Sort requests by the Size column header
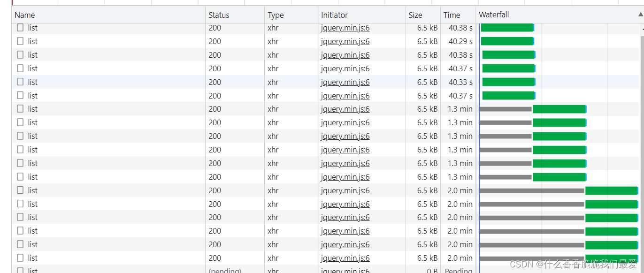The width and height of the screenshot is (644, 273). coord(415,15)
